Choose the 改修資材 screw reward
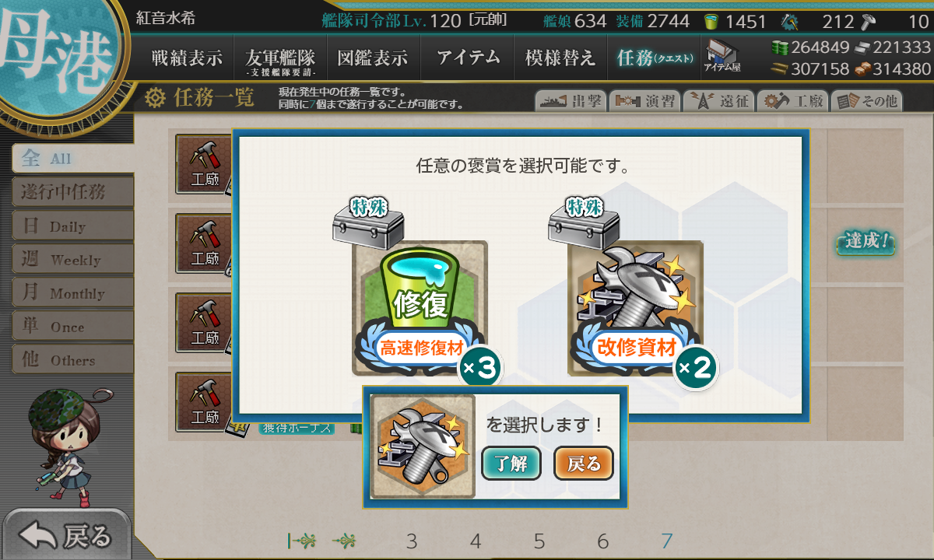 [635, 308]
